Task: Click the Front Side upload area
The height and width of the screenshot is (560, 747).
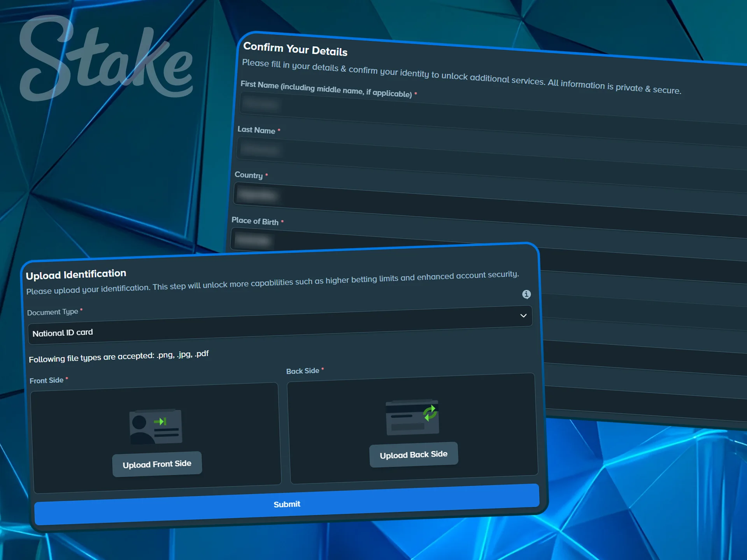Action: point(156,438)
